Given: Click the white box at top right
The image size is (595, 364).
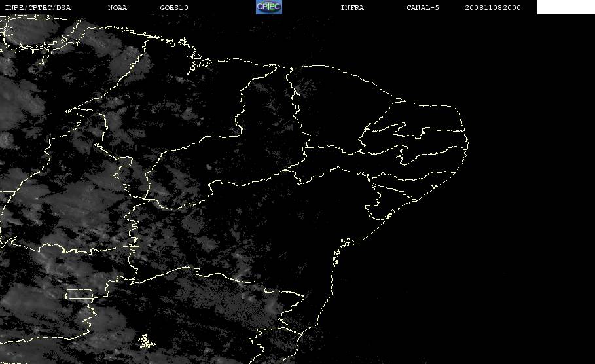Looking at the screenshot, I should click(x=566, y=7).
